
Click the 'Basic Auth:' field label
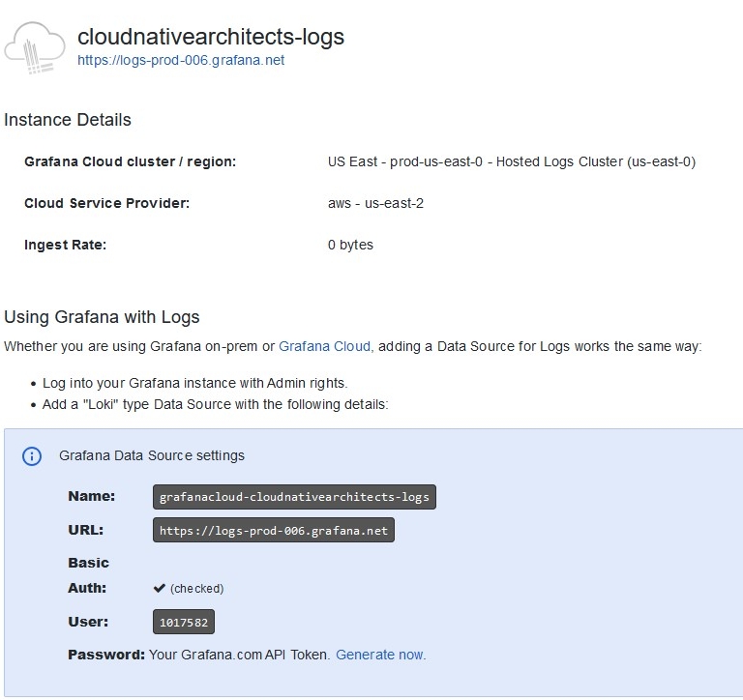[89, 575]
